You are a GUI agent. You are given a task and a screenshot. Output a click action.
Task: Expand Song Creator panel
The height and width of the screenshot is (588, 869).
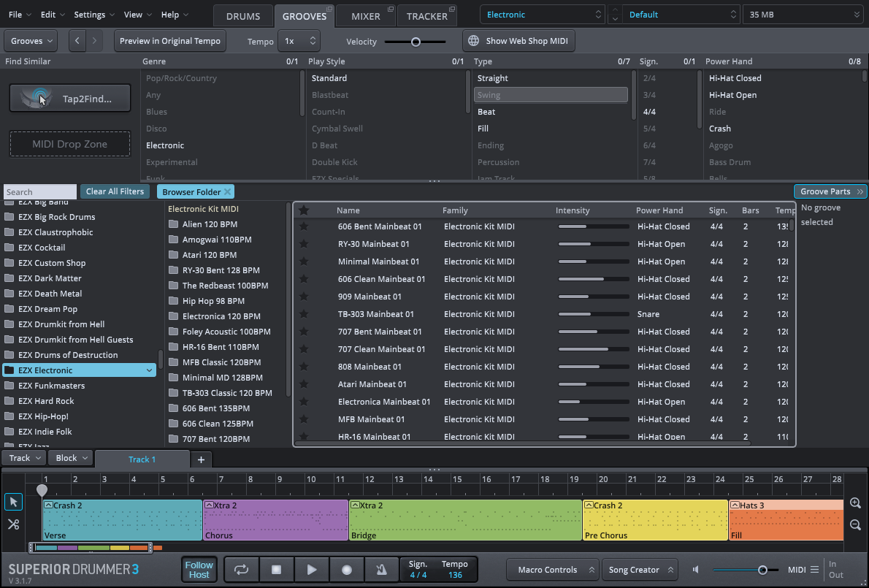(640, 570)
